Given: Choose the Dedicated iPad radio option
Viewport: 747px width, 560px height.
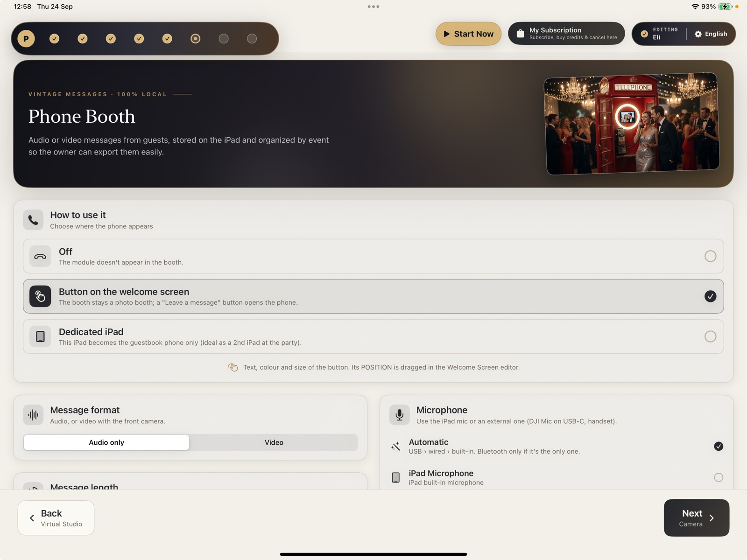Looking at the screenshot, I should click(710, 336).
